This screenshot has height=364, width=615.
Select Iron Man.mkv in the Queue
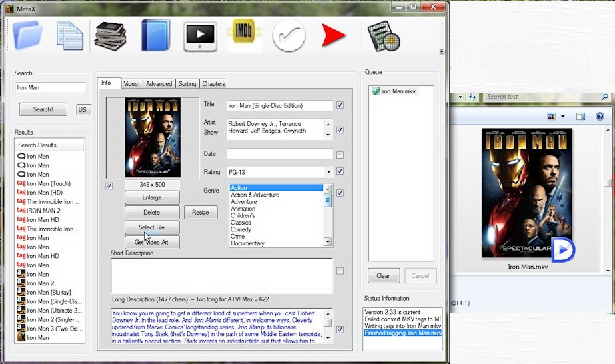pyautogui.click(x=394, y=91)
